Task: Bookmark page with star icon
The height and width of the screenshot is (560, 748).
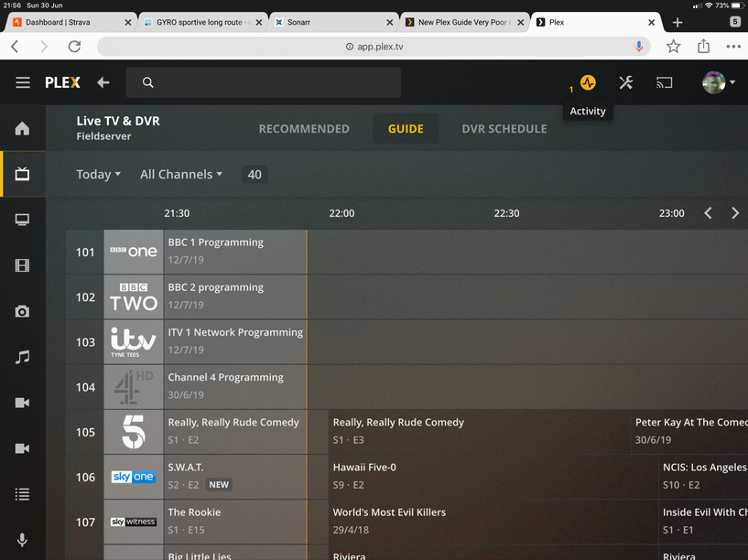Action: (674, 47)
